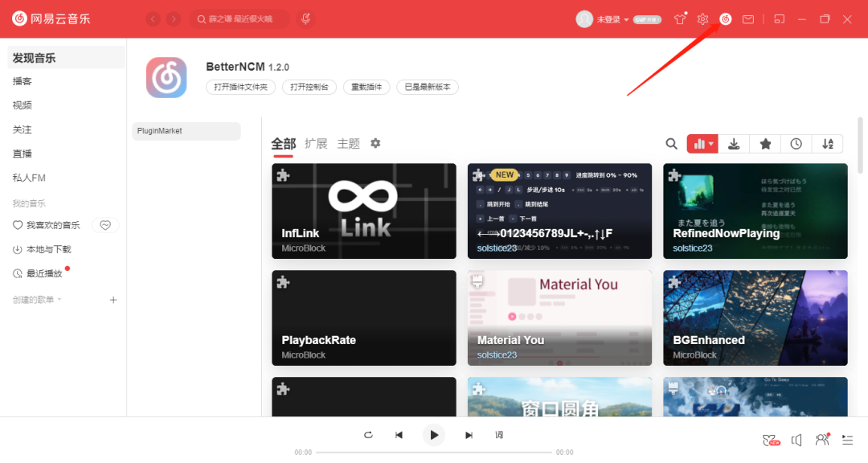Image resolution: width=868 pixels, height=463 pixels.
Task: Switch to the 扩展 tab
Action: click(x=316, y=144)
